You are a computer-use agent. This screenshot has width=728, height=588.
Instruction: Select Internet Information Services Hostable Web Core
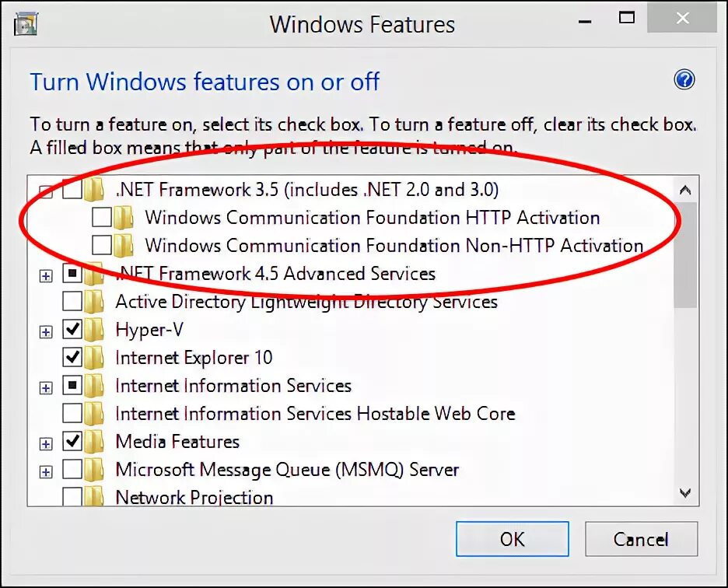pyautogui.click(x=315, y=413)
